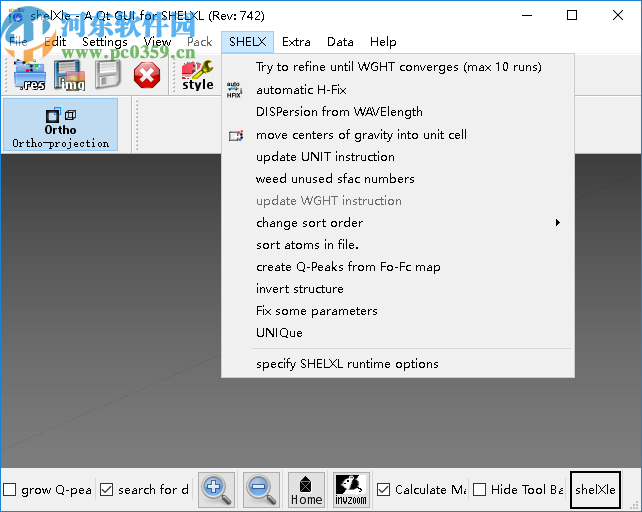This screenshot has width=642, height=512.
Task: Open the View menu
Action: [x=157, y=42]
